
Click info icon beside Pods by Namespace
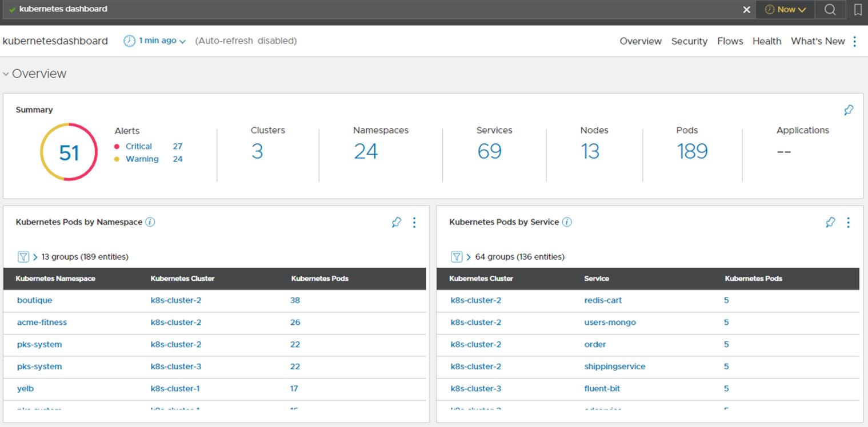(150, 222)
